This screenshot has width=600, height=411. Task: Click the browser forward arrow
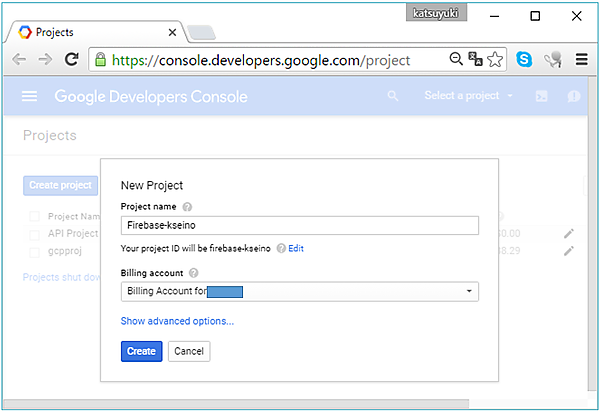coord(46,59)
